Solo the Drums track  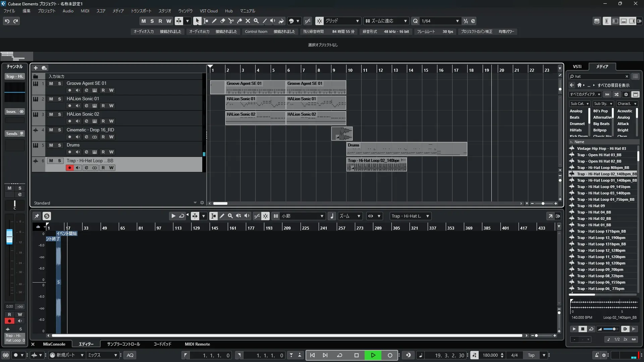[x=59, y=145]
